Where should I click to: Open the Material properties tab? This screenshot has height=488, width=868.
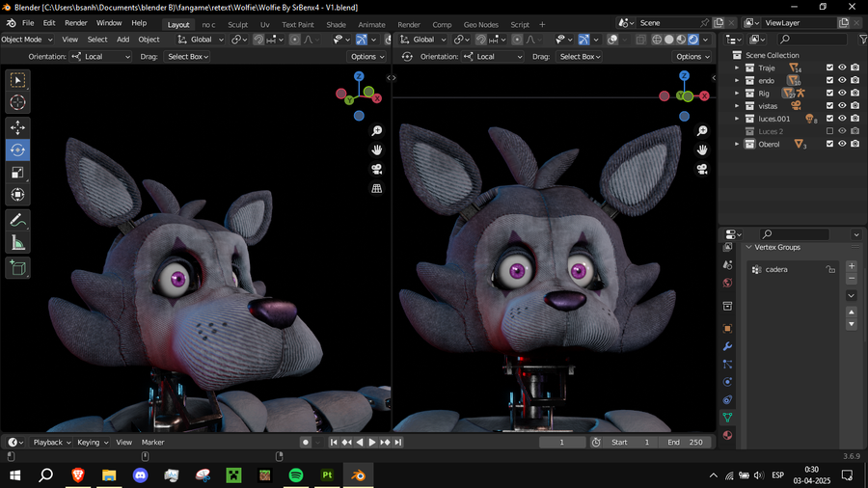pyautogui.click(x=728, y=435)
